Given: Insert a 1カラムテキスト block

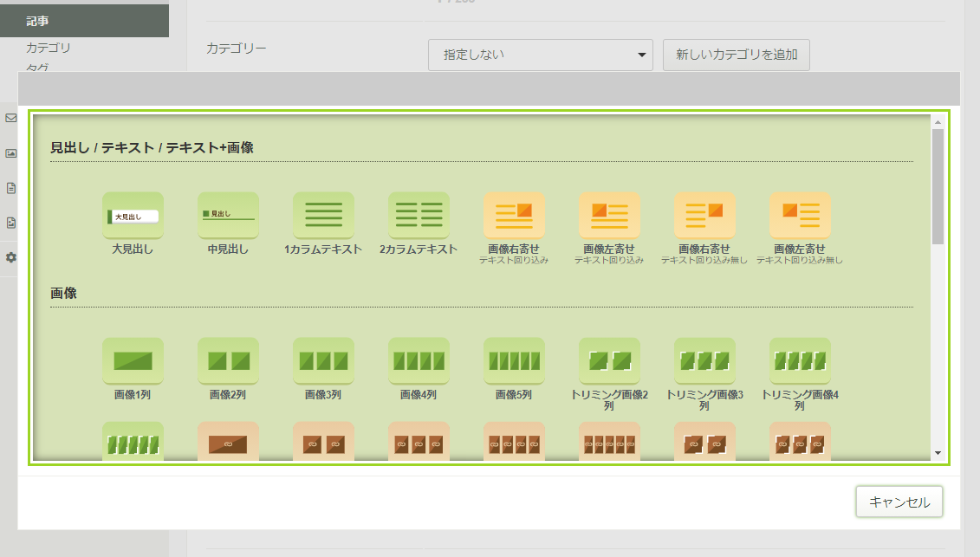Looking at the screenshot, I should (323, 215).
